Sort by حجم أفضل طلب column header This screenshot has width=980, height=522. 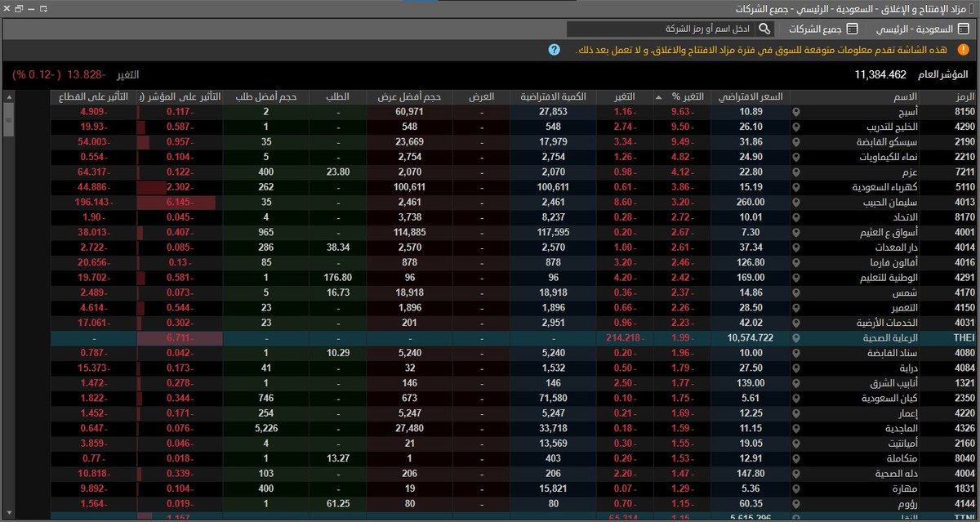pos(265,96)
